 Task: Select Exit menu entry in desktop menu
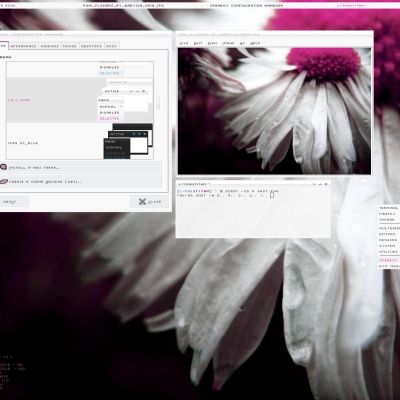pos(389,266)
